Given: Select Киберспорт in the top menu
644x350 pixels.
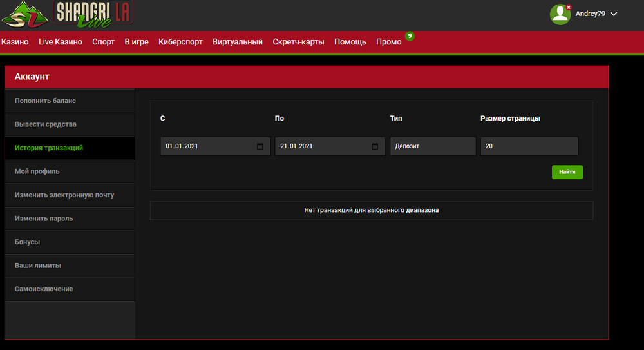Looking at the screenshot, I should click(180, 42).
